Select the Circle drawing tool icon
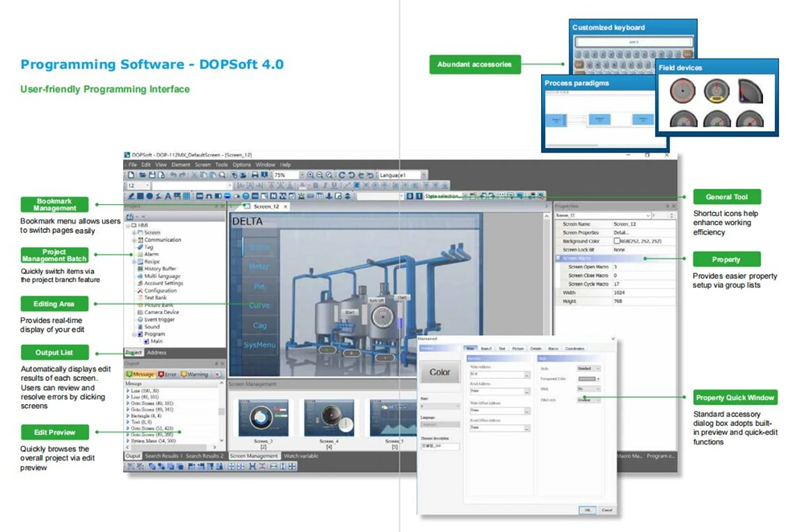 (x=150, y=196)
